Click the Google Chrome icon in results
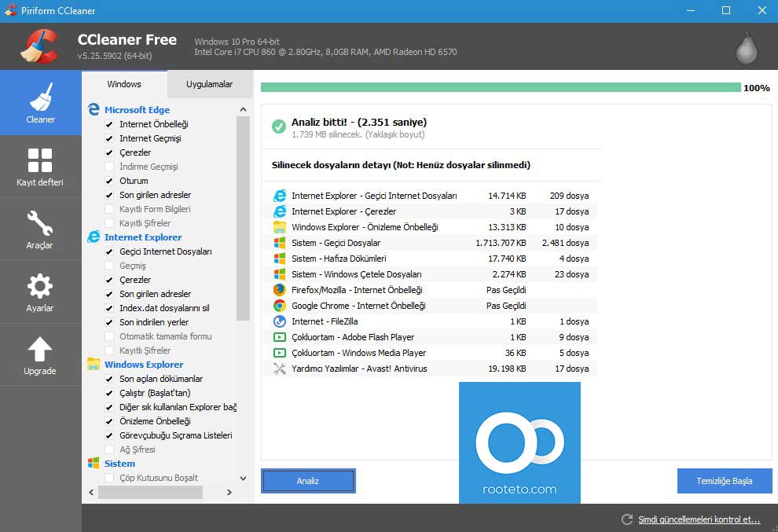778x532 pixels. (280, 306)
